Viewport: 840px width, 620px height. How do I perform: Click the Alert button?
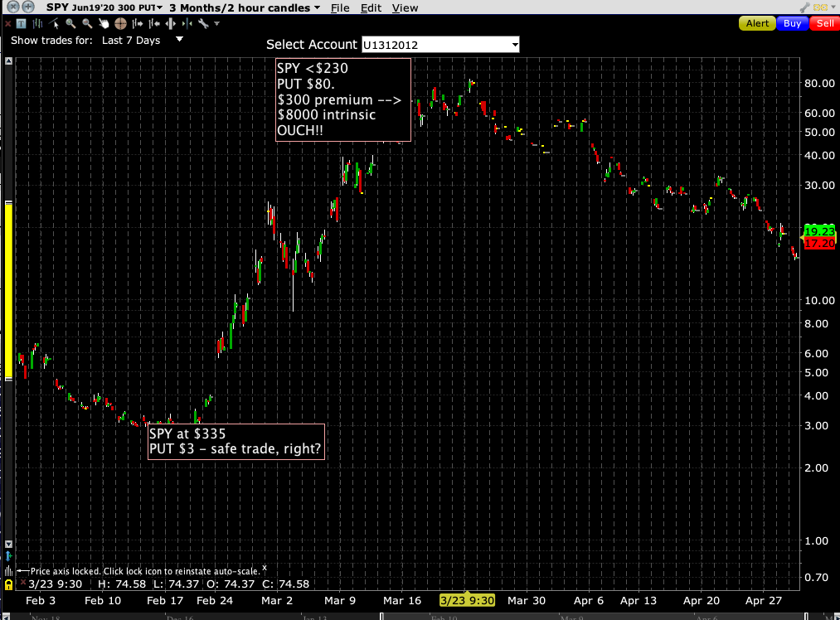coord(757,23)
